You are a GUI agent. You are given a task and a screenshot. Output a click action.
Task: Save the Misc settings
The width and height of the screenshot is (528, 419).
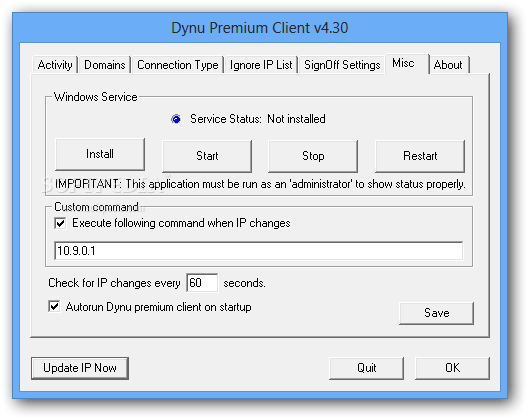coord(436,313)
